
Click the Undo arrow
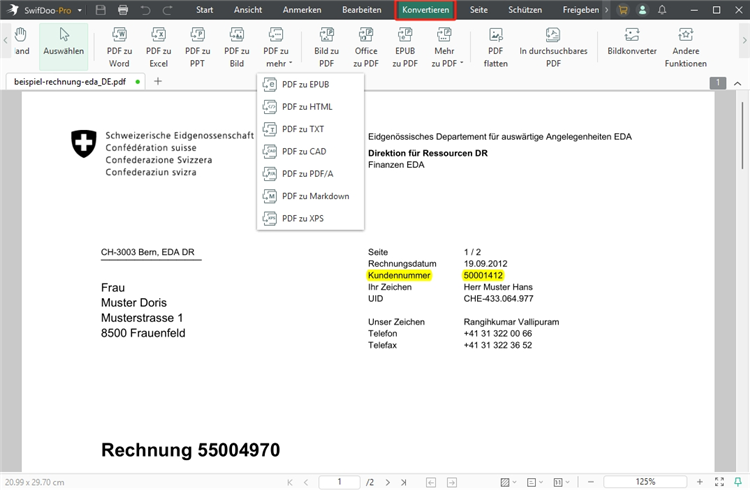coord(145,10)
